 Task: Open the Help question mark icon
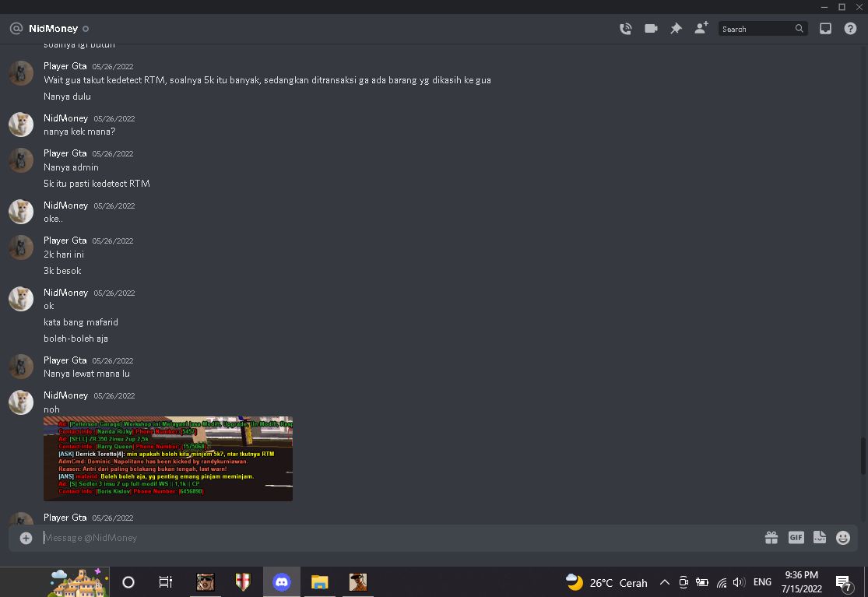pos(850,29)
